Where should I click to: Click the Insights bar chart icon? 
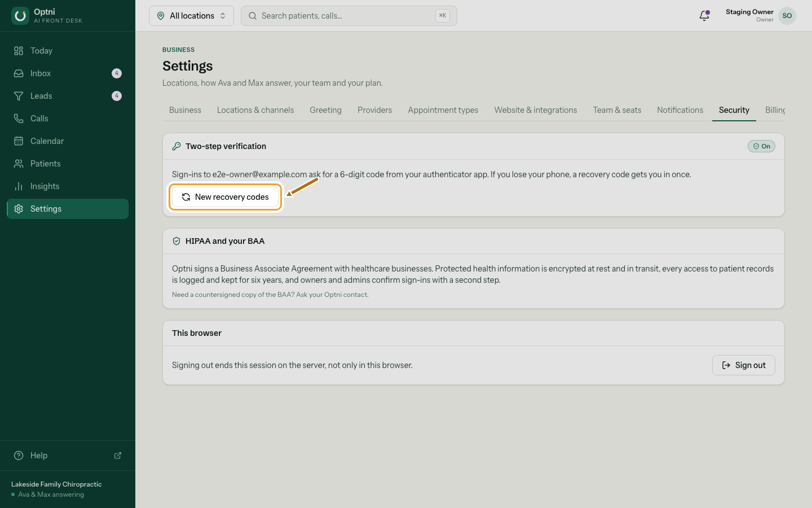[x=19, y=186]
